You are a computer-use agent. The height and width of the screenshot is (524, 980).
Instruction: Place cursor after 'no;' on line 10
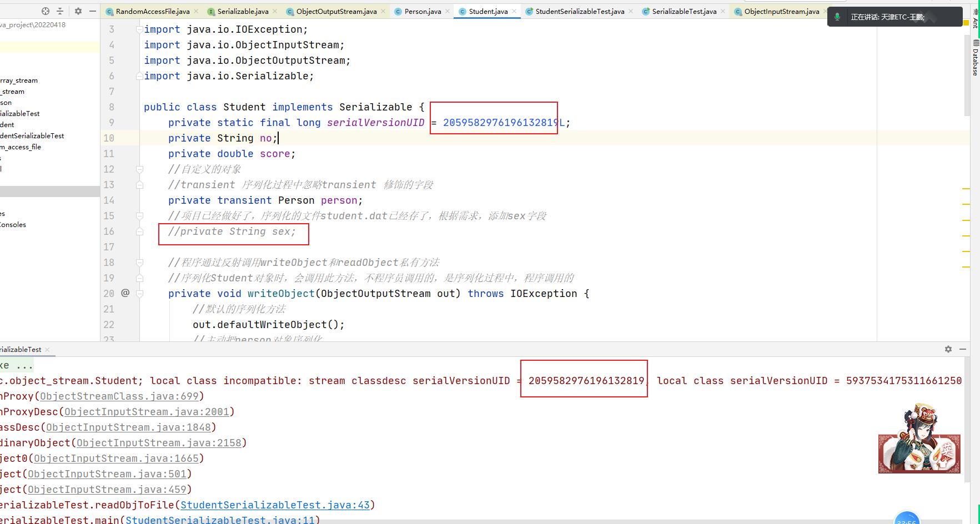[x=278, y=138]
